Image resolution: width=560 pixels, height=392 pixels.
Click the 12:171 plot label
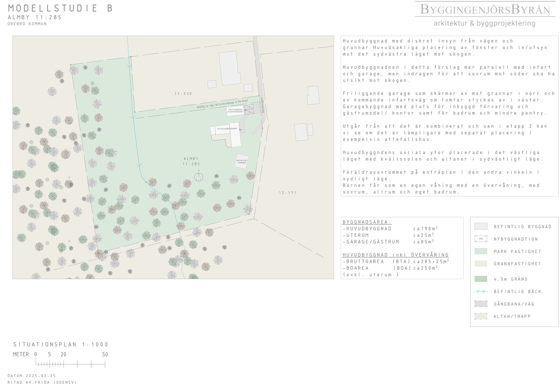tap(288, 192)
